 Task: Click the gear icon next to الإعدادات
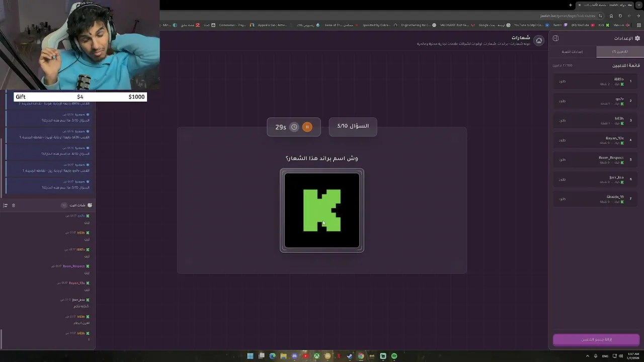[x=637, y=38]
